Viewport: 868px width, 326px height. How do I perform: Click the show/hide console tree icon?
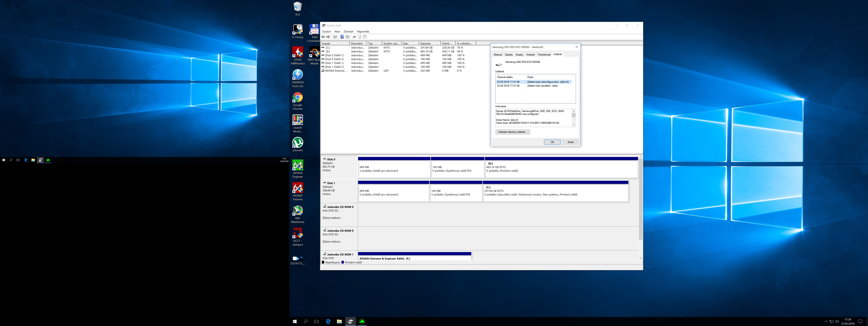(x=335, y=37)
